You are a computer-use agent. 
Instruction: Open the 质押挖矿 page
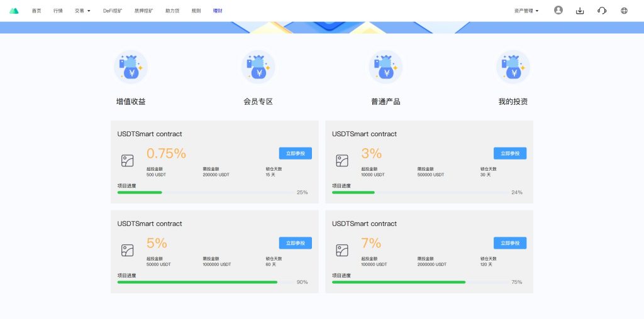(144, 11)
